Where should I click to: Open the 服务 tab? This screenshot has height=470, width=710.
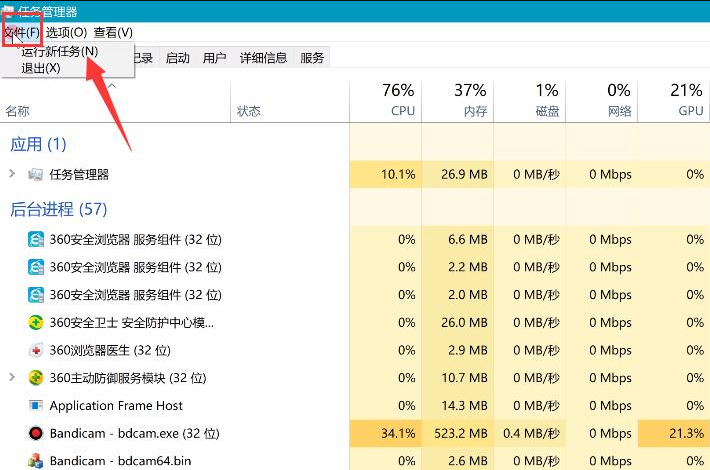point(312,58)
